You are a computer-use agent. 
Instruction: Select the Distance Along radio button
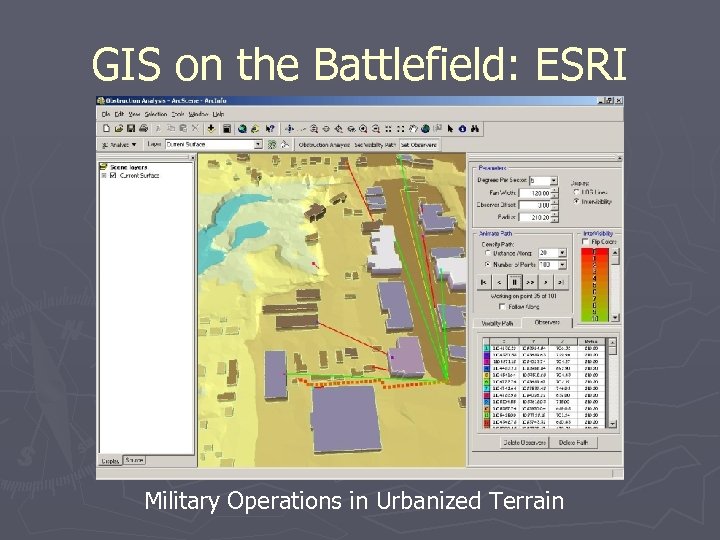tap(488, 253)
